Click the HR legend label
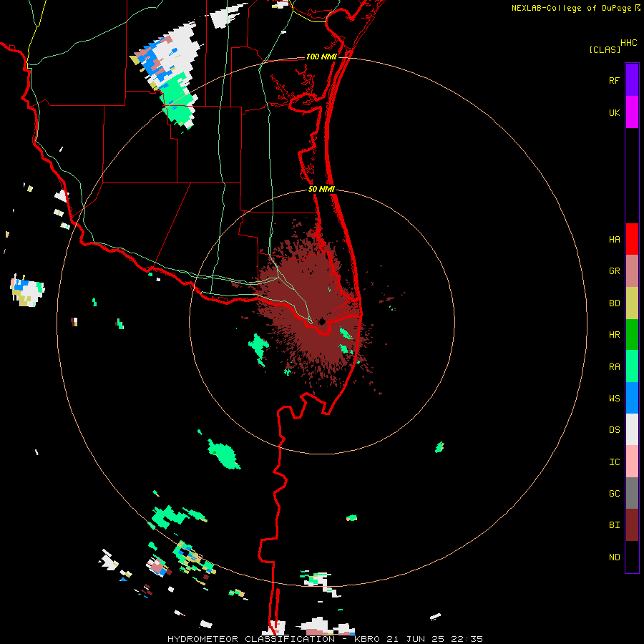The width and height of the screenshot is (644, 644). pyautogui.click(x=614, y=335)
